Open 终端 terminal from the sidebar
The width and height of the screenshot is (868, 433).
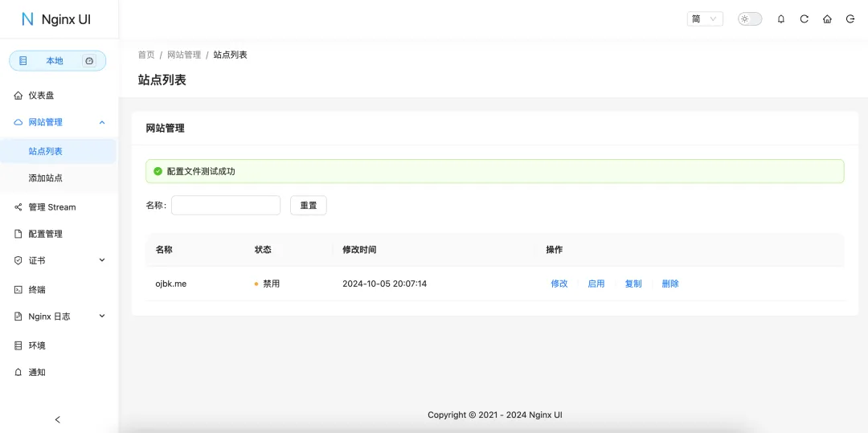(37, 289)
